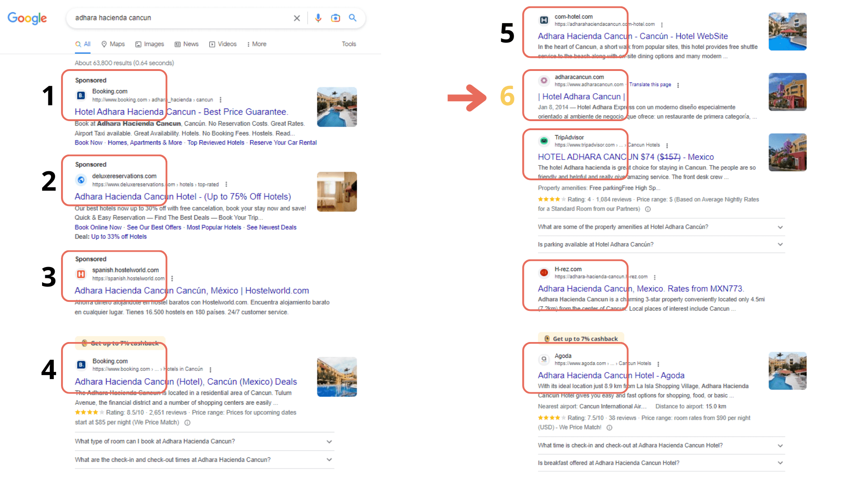Switch to the News tab
Image resolution: width=868 pixels, height=488 pixels.
[x=187, y=44]
